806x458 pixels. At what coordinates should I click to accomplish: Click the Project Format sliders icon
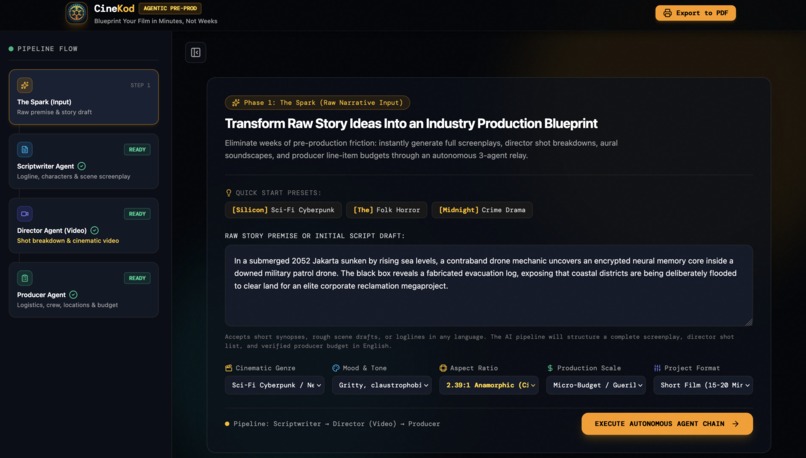[x=657, y=368]
